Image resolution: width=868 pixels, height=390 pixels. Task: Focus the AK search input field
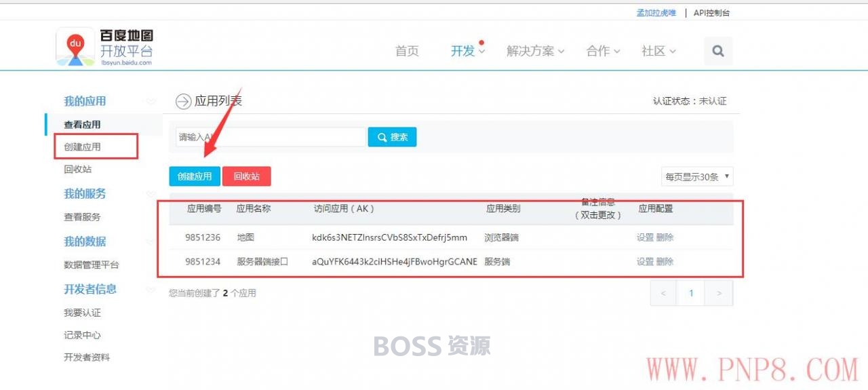pos(271,137)
